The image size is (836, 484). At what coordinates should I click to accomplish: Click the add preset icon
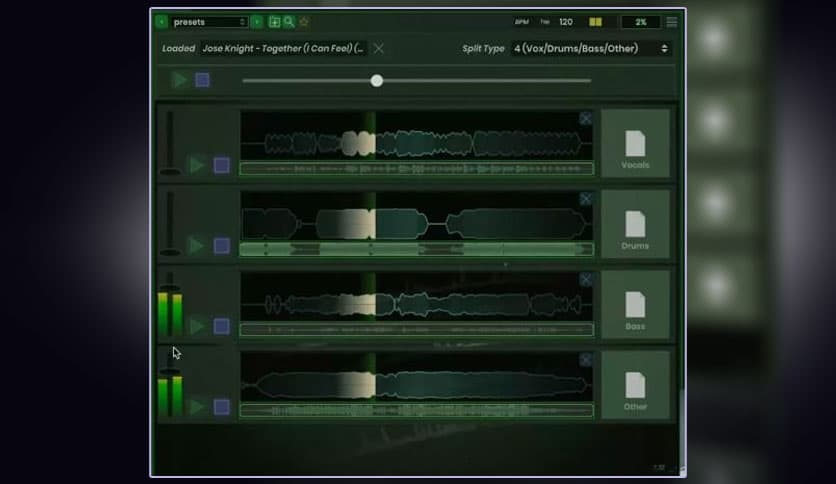click(275, 22)
